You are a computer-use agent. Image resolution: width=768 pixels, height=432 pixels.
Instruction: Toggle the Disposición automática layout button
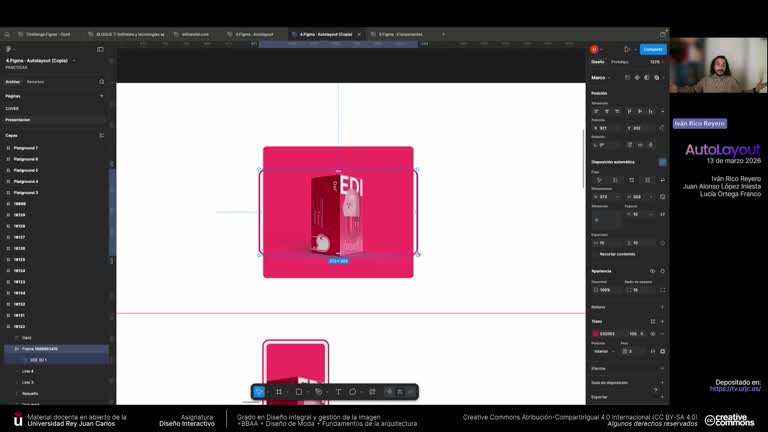click(662, 162)
